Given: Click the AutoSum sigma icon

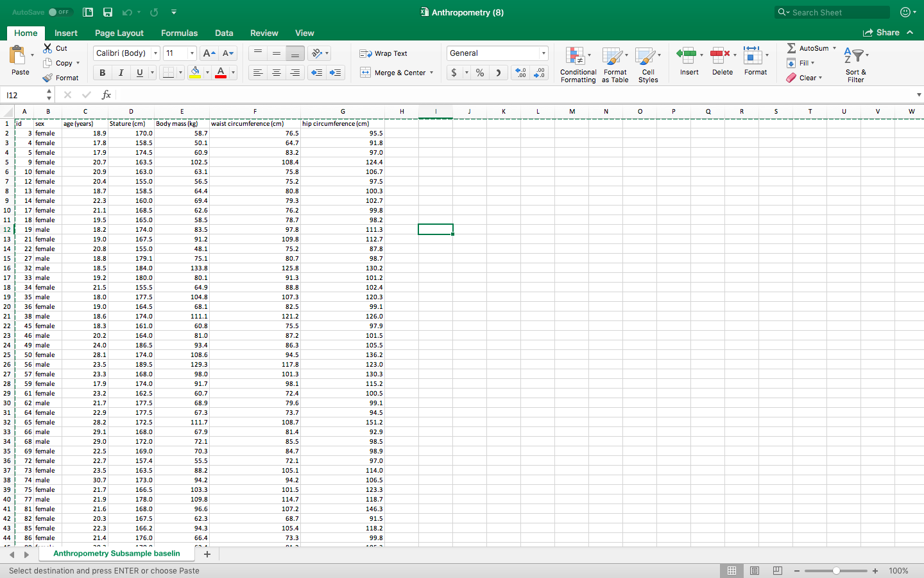Looking at the screenshot, I should [x=792, y=48].
